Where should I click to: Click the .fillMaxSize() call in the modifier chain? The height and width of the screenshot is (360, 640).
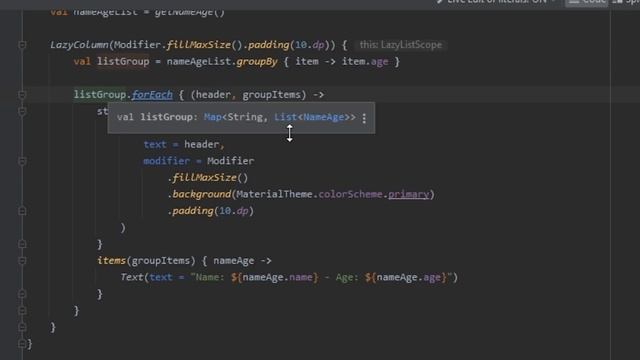(208, 178)
